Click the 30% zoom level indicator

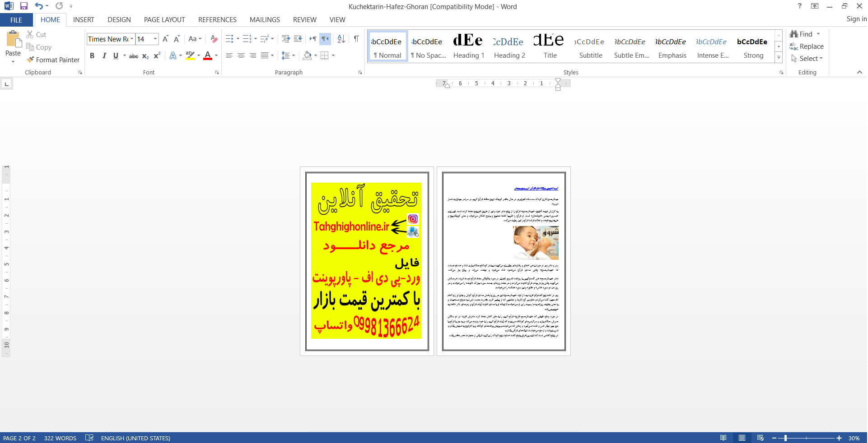pos(854,438)
